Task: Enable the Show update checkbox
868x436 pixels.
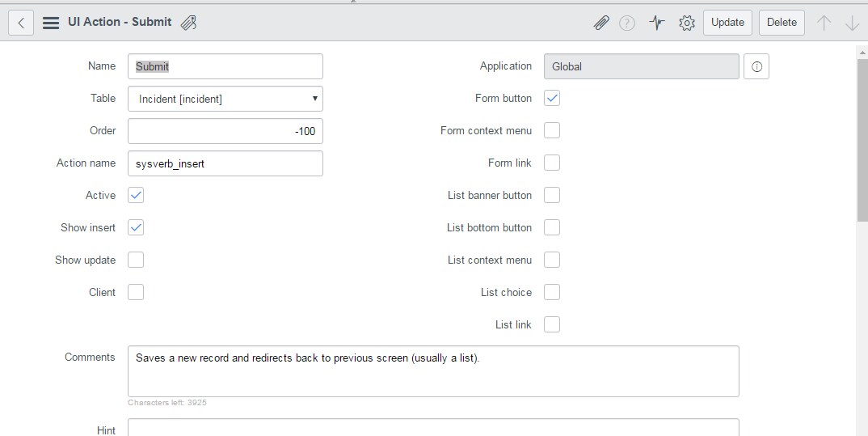Action: coord(136,260)
